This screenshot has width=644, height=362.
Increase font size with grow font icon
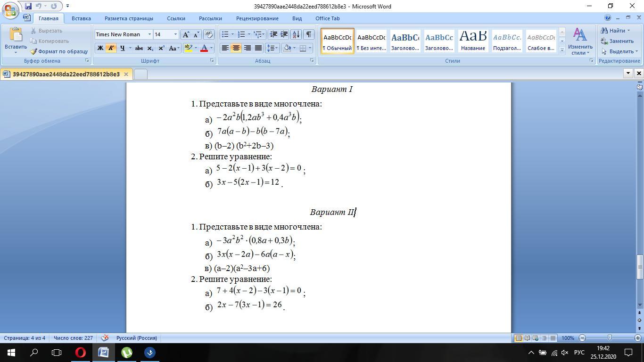186,34
